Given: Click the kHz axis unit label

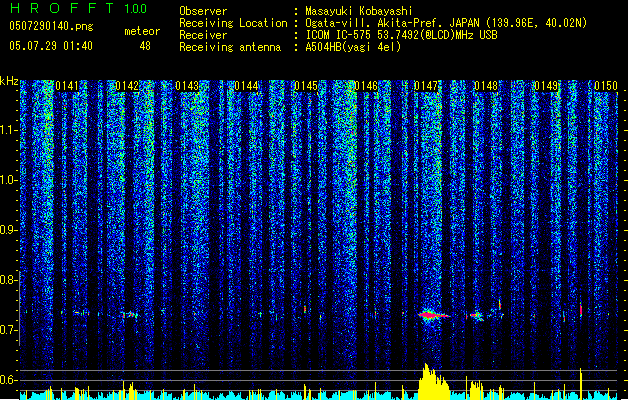Looking at the screenshot, I should pos(9,81).
